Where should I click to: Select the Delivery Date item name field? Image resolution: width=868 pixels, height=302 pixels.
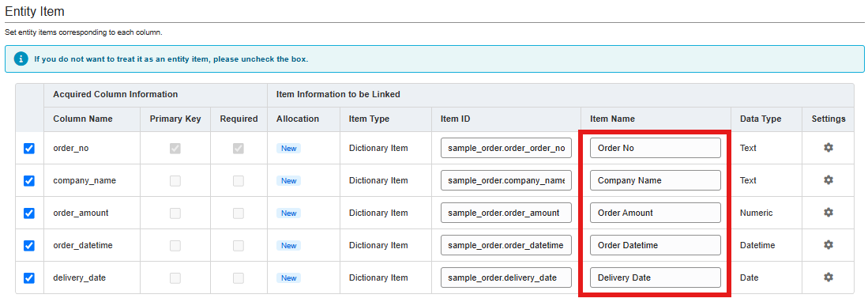(x=656, y=277)
